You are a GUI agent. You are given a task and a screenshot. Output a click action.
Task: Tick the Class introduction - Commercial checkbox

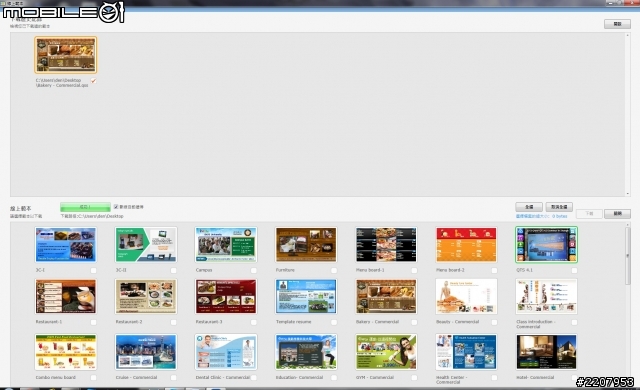tap(574, 322)
